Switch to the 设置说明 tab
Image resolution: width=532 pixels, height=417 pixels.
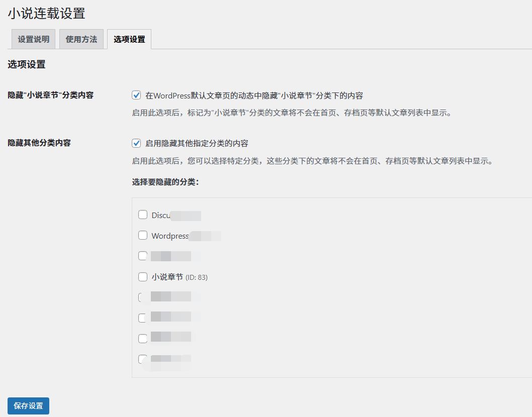33,39
